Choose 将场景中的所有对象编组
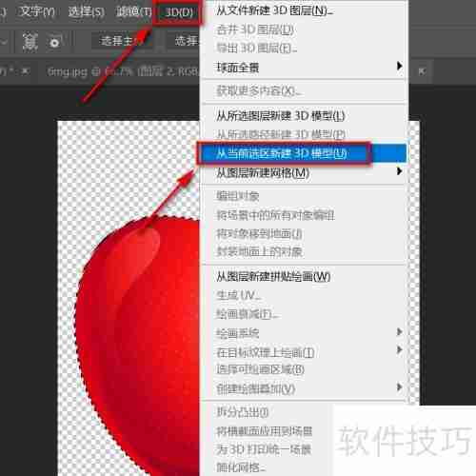 (x=304, y=216)
